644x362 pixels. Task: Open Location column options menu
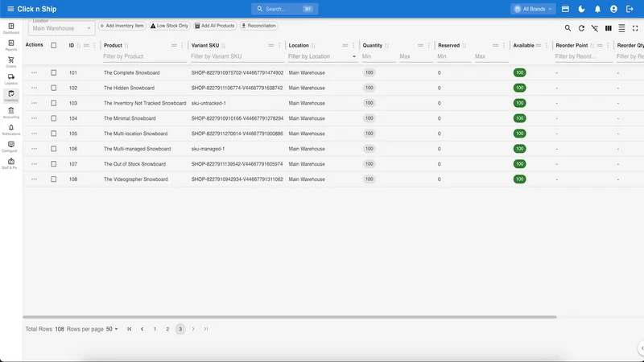click(x=353, y=46)
